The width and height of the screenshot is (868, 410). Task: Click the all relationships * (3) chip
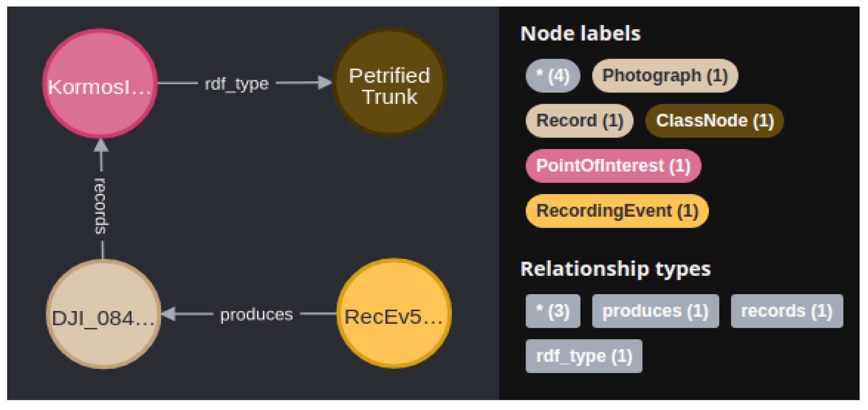pos(553,311)
